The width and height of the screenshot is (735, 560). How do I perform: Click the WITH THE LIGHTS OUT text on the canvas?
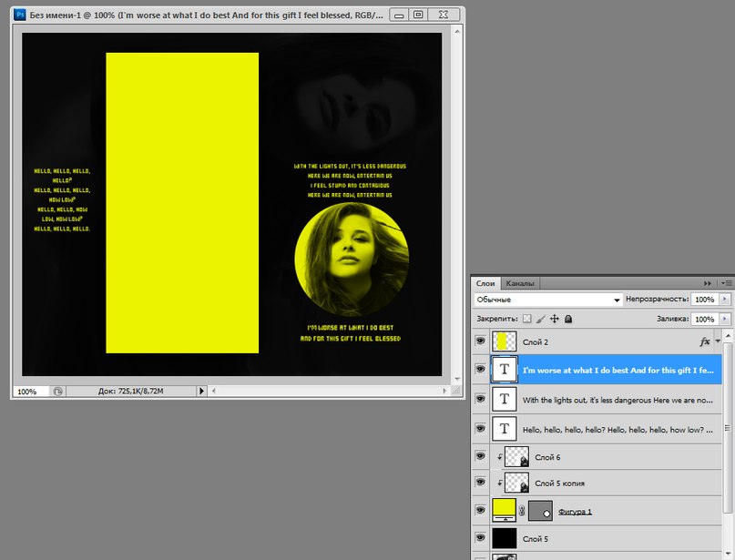pos(350,180)
